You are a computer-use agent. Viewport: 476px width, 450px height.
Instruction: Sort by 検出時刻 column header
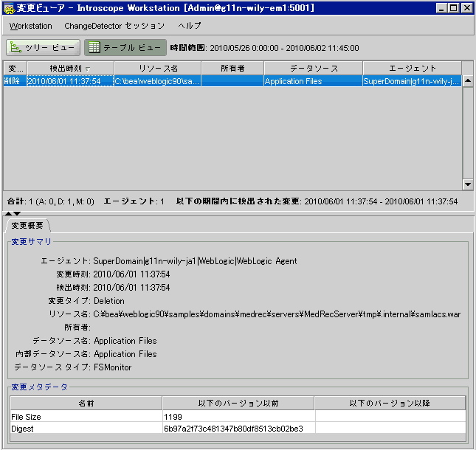click(x=70, y=69)
